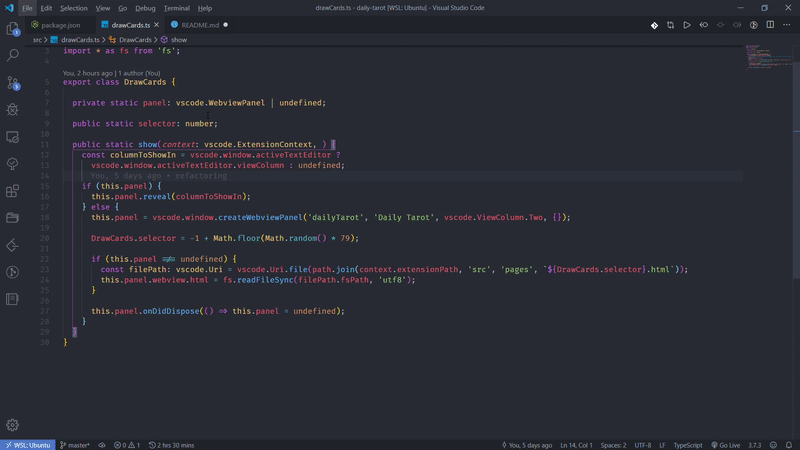Place cursor on line number 20
The image size is (800, 450).
pos(45,238)
